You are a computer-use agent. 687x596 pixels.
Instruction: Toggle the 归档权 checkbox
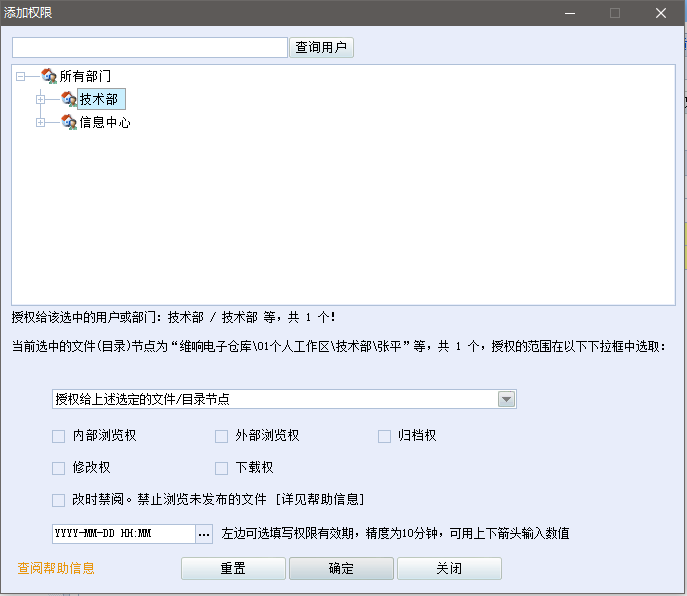click(x=384, y=436)
